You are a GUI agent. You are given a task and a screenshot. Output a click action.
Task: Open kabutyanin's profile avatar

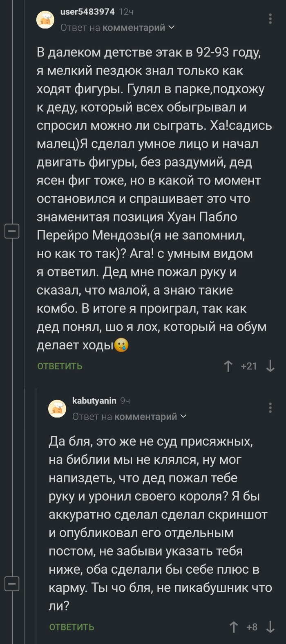point(57,409)
